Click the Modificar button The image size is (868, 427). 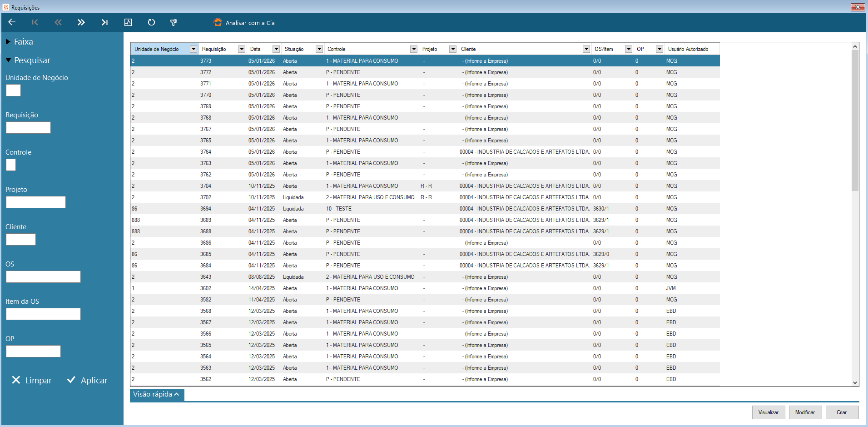[x=805, y=412]
